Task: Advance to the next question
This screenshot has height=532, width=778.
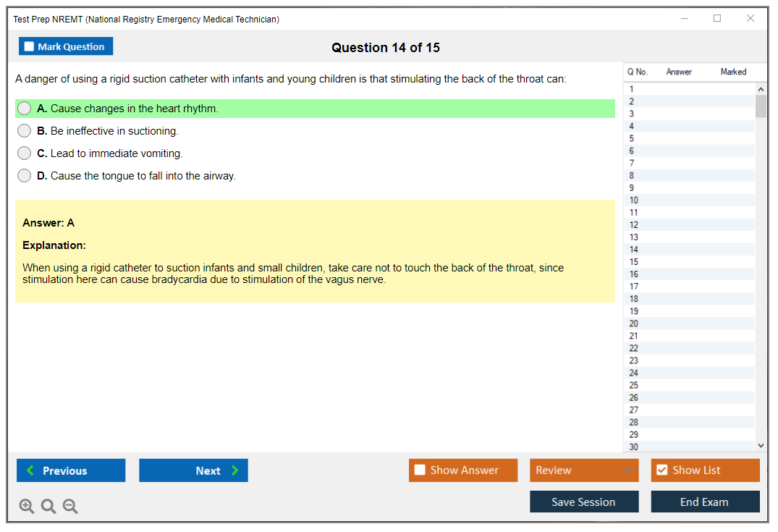Action: click(193, 470)
